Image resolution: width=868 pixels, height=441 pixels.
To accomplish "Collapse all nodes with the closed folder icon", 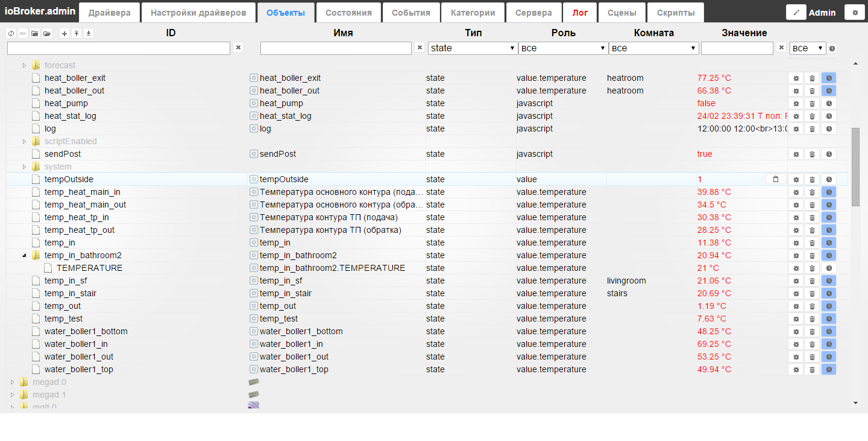I will [35, 34].
